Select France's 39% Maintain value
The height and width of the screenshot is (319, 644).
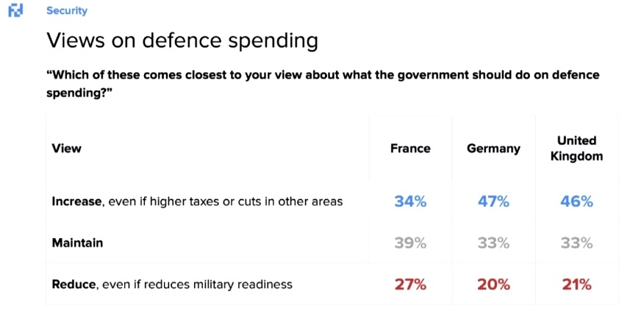[410, 243]
